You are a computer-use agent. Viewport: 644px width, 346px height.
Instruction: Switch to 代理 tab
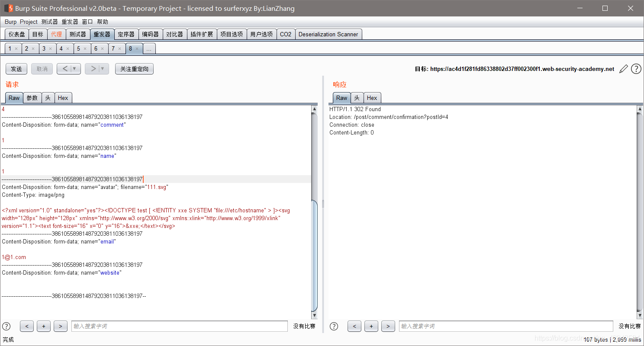[56, 34]
